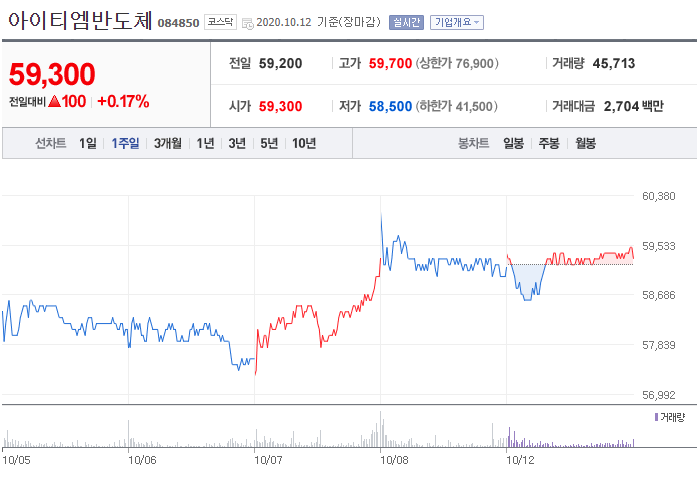Screen dimensions: 697x478
Task: Click the +0.17% change rate
Action: coord(123,101)
